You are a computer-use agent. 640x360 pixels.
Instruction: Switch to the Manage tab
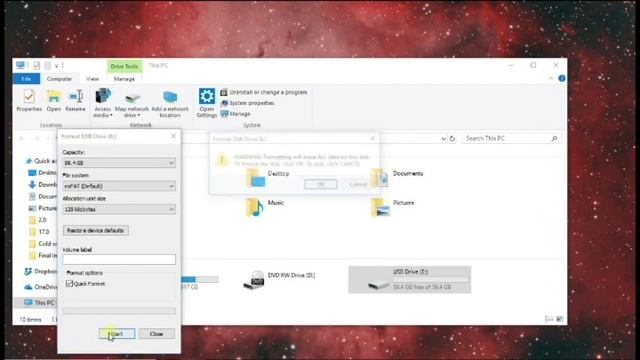click(x=124, y=79)
